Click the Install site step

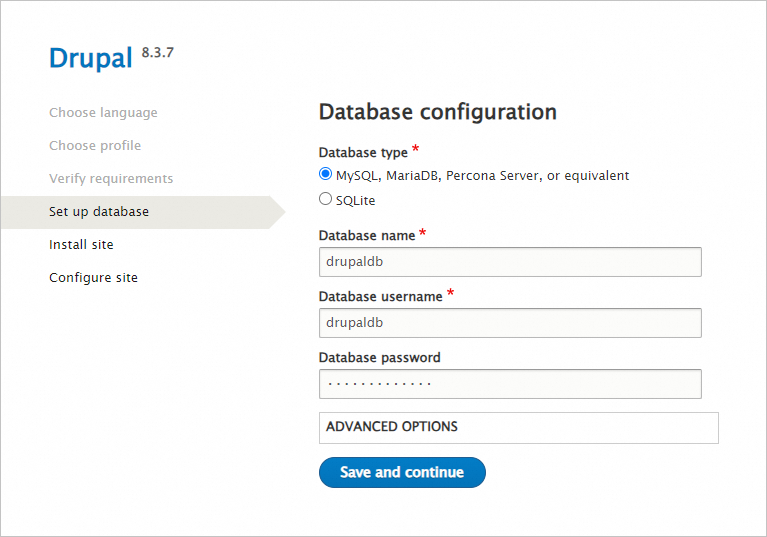[x=81, y=245]
